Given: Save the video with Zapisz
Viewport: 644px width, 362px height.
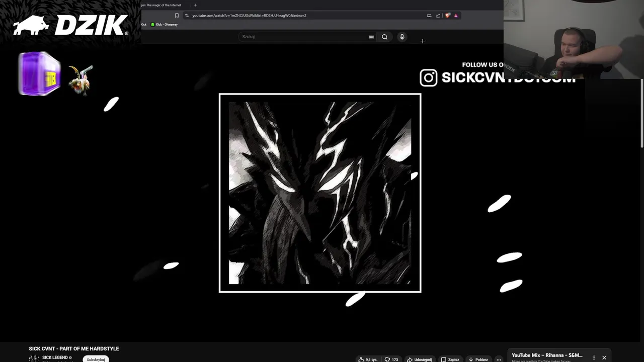Looking at the screenshot, I should pyautogui.click(x=450, y=359).
